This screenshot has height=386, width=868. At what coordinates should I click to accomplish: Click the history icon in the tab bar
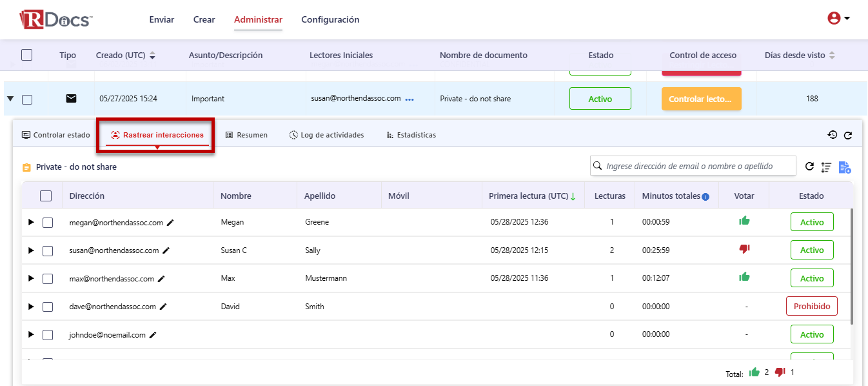pyautogui.click(x=833, y=135)
